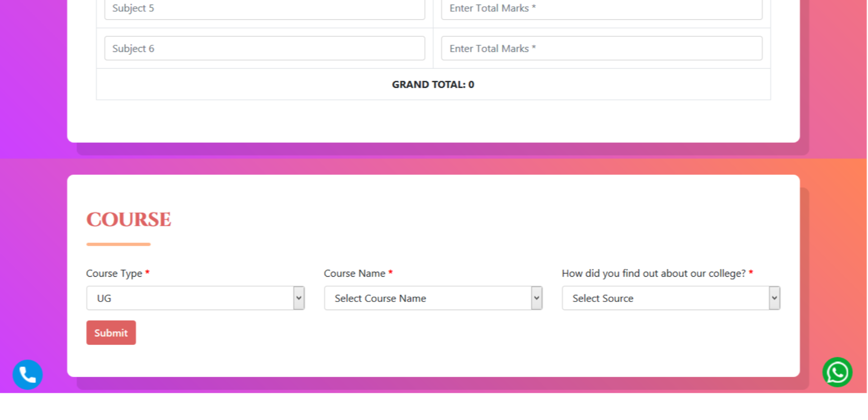868x420 pixels.
Task: Click the blue phone call icon
Action: (28, 374)
